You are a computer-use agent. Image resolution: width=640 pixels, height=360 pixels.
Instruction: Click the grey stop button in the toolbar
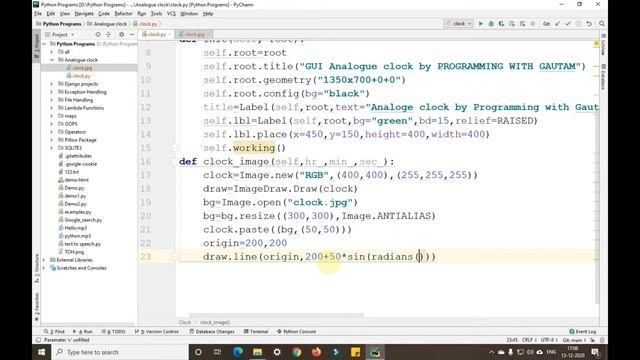pyautogui.click(x=533, y=24)
